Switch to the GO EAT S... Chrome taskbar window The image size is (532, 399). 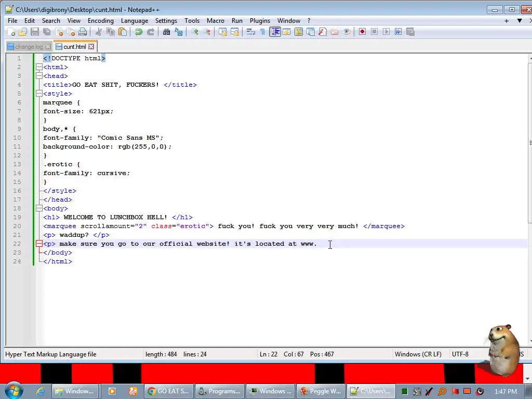tap(169, 391)
